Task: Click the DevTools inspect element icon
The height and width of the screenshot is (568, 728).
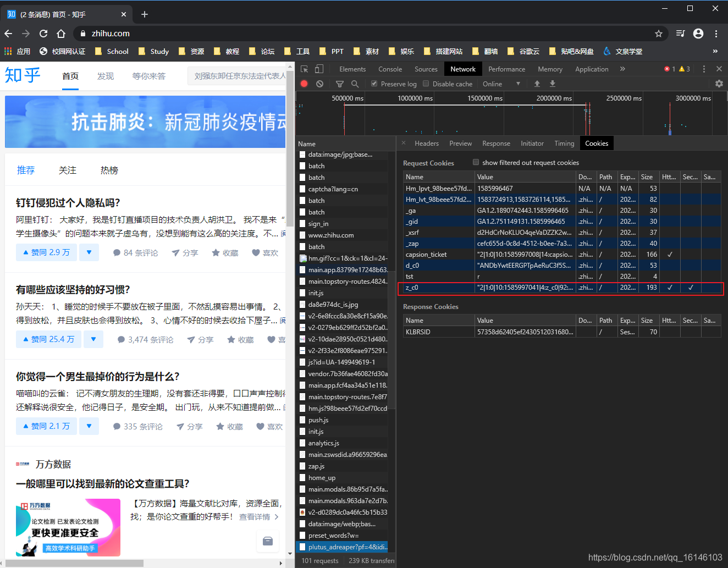Action: (304, 69)
